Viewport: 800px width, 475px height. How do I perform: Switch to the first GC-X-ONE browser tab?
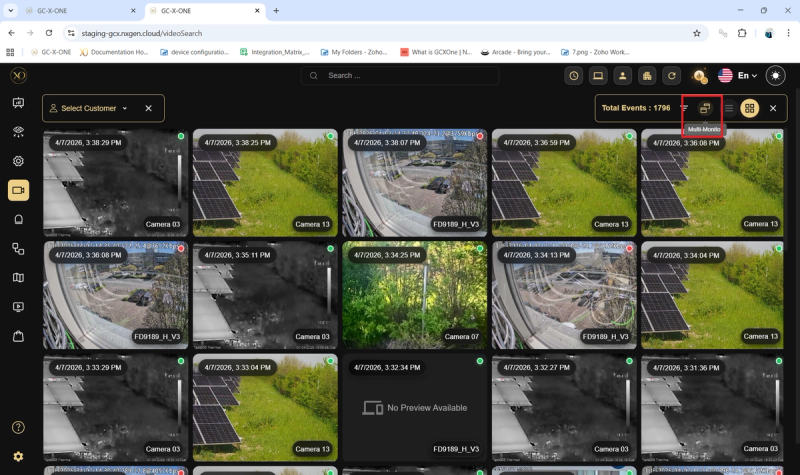[x=81, y=10]
